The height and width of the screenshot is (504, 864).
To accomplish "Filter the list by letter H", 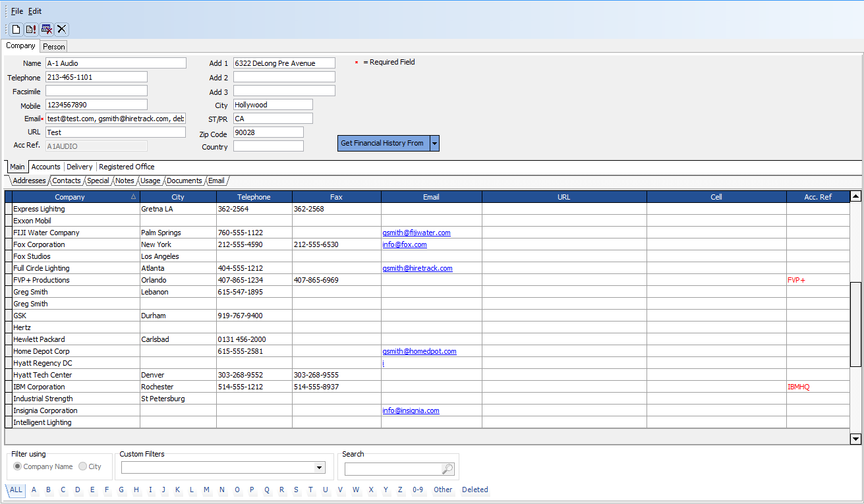I will click(136, 490).
